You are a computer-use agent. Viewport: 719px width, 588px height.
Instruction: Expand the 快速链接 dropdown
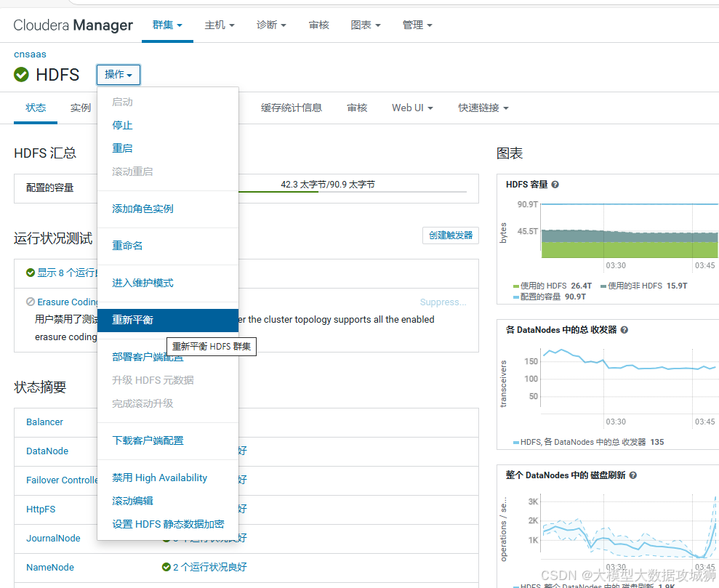tap(483, 108)
